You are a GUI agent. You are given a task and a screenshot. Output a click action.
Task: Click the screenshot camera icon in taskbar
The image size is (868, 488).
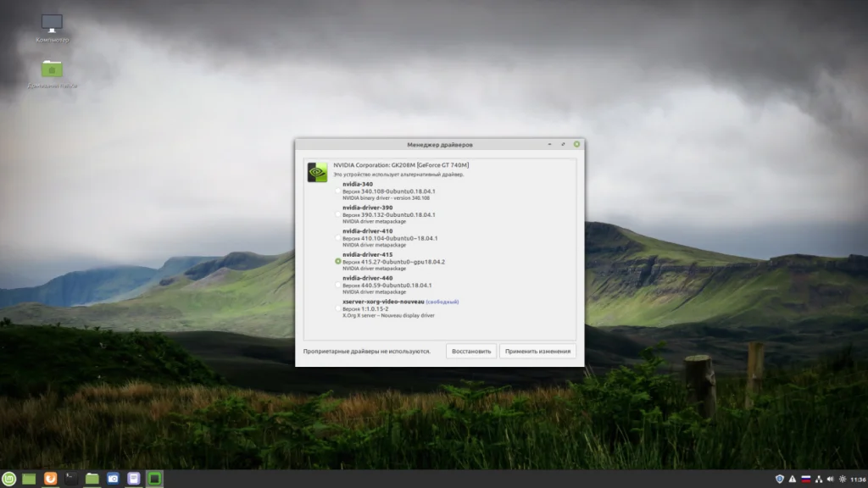coord(113,479)
